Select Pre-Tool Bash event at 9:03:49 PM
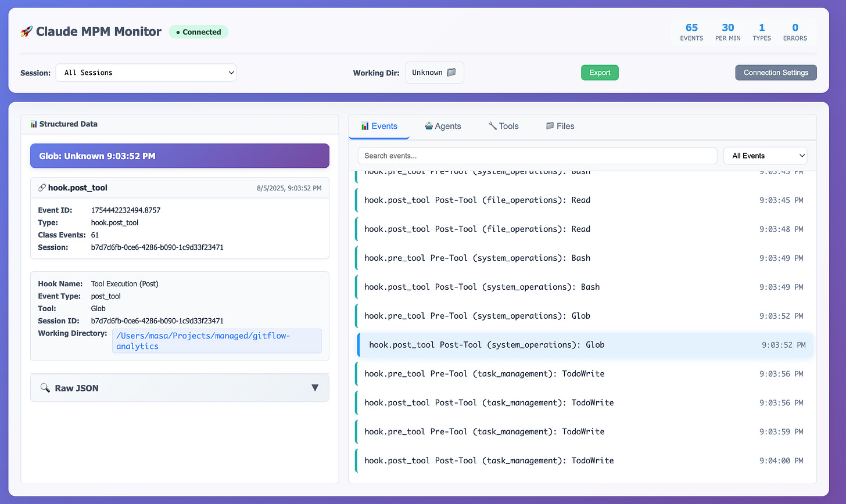Screen dimensions: 846x504 pyautogui.click(x=585, y=258)
